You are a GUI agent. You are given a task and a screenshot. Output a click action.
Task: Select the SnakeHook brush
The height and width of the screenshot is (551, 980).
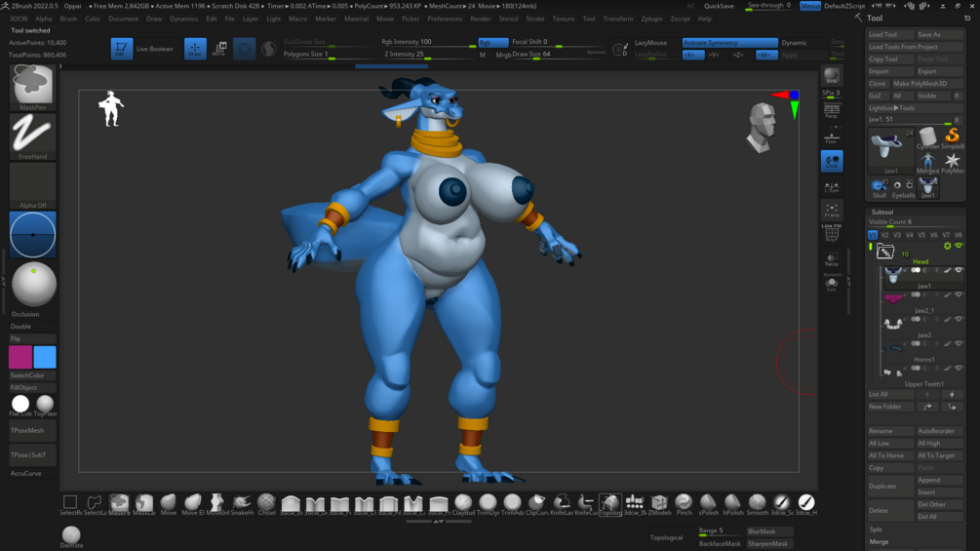click(242, 503)
